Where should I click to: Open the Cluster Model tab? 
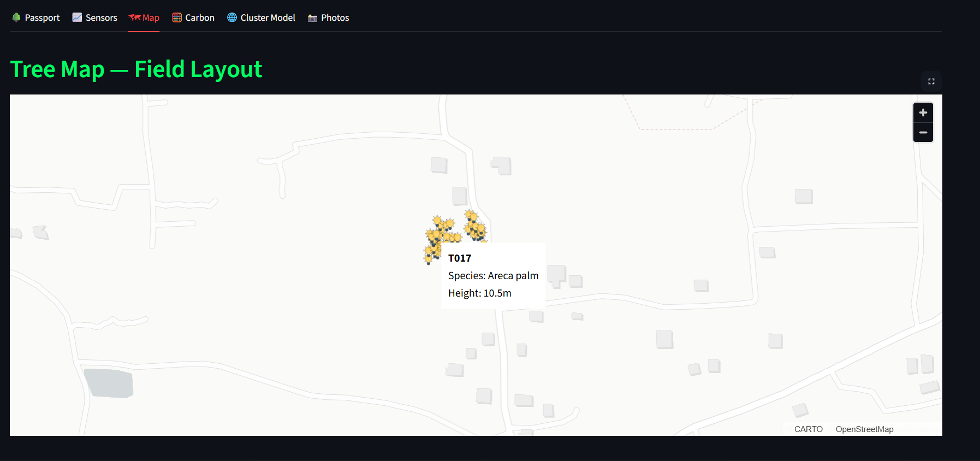tap(261, 17)
